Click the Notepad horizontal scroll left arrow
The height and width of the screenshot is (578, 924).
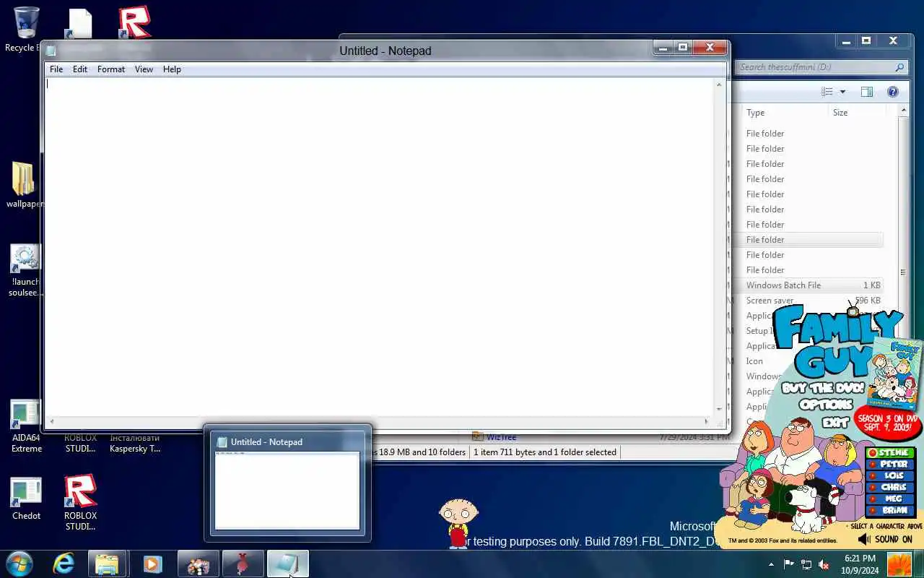51,421
